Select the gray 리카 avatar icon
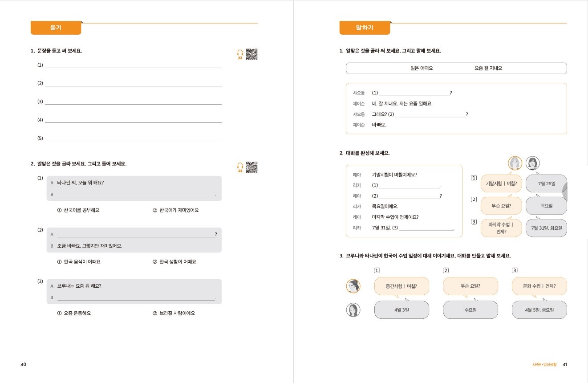Image resolution: width=588 pixels, height=383 pixels. 533,163
